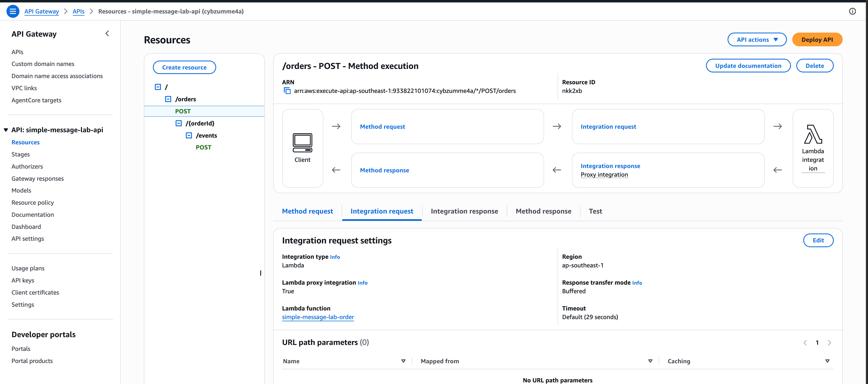Select the /events resource in the tree
Viewport: 868px width, 384px height.
click(x=206, y=135)
